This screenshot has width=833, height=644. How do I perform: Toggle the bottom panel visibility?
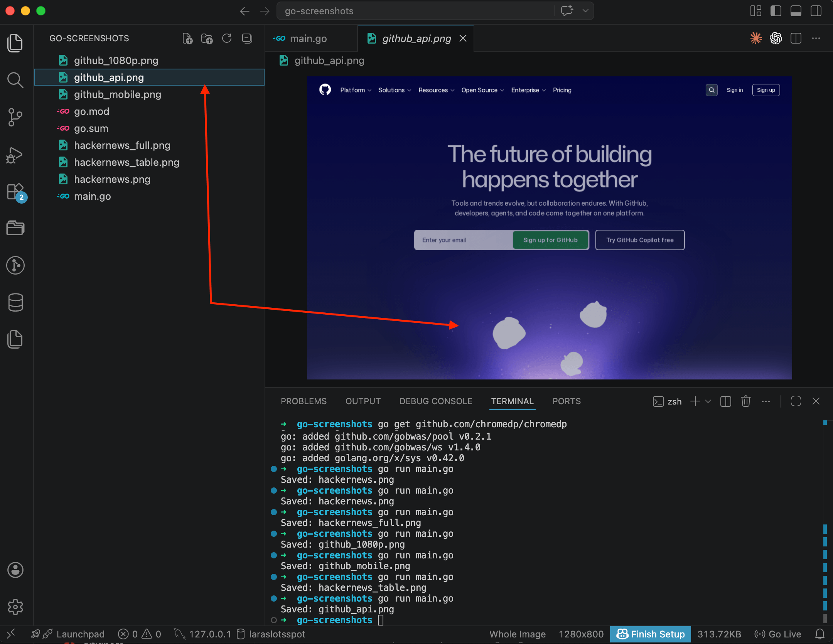pos(796,11)
